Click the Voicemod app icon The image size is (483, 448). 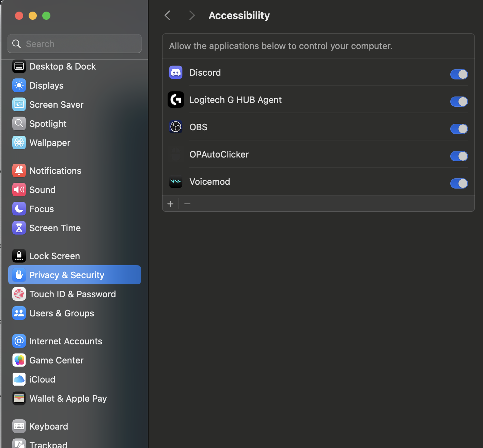coord(176,182)
